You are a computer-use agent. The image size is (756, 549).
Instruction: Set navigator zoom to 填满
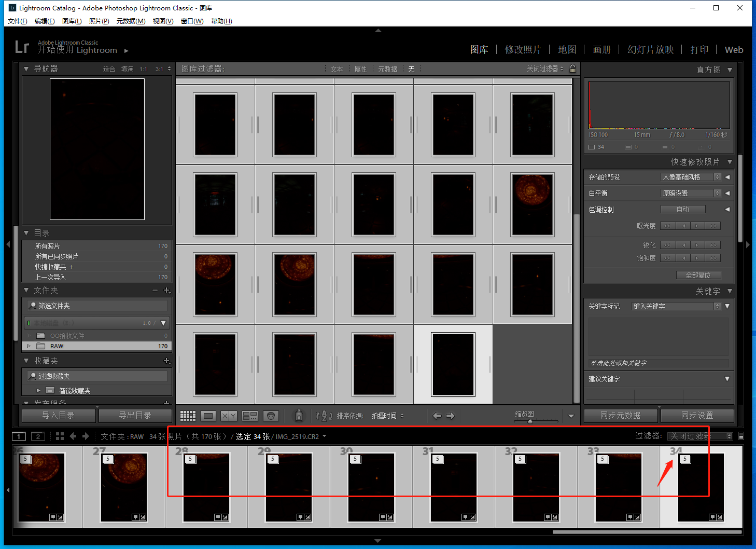pyautogui.click(x=127, y=69)
